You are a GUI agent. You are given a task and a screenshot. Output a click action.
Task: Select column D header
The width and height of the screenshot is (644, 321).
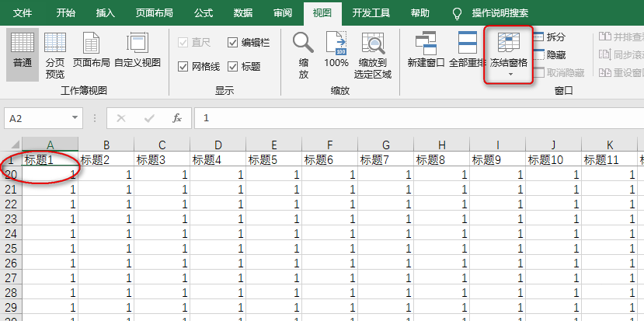218,145
